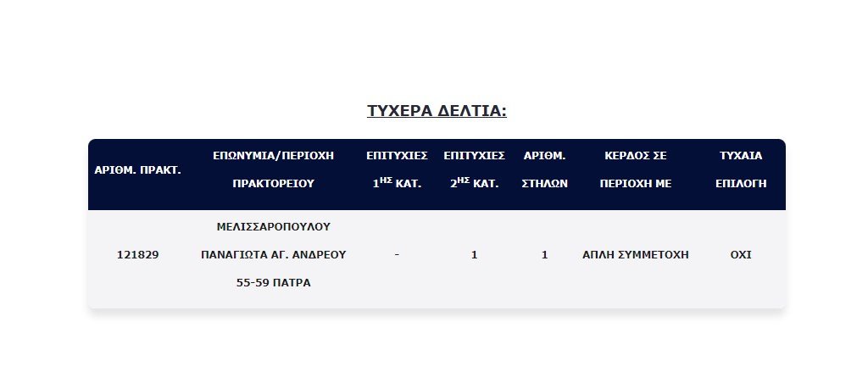Click the dash in the first-category wins cell
868x383 pixels.
pyautogui.click(x=397, y=255)
